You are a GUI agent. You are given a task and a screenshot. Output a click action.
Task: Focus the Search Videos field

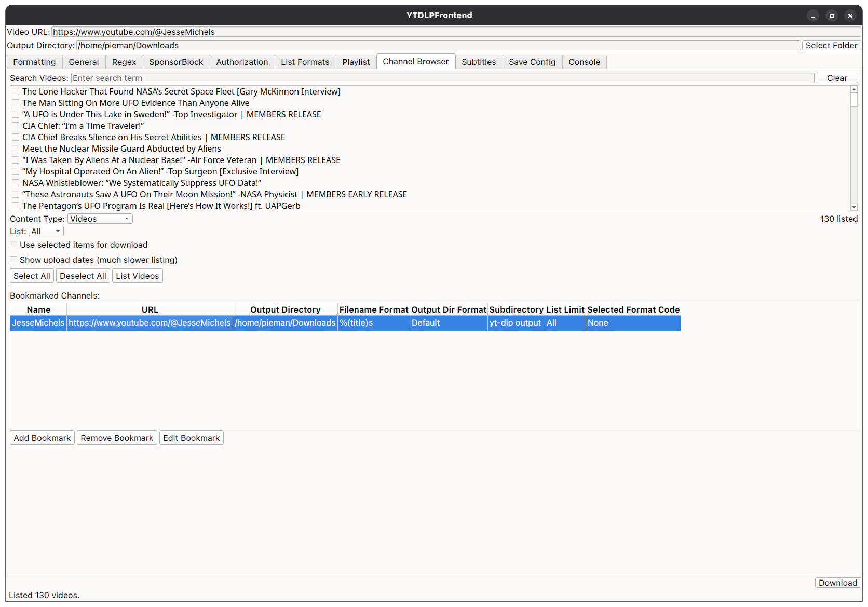(x=442, y=78)
